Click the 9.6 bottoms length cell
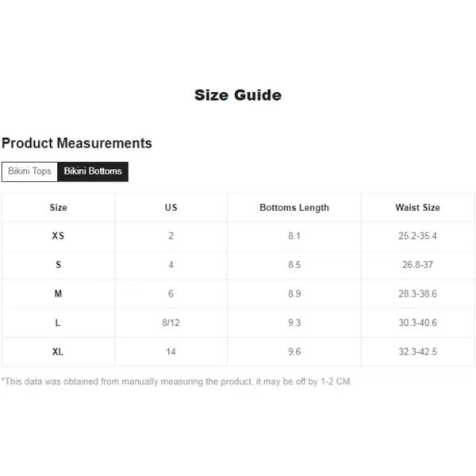The height and width of the screenshot is (476, 476). tap(294, 351)
